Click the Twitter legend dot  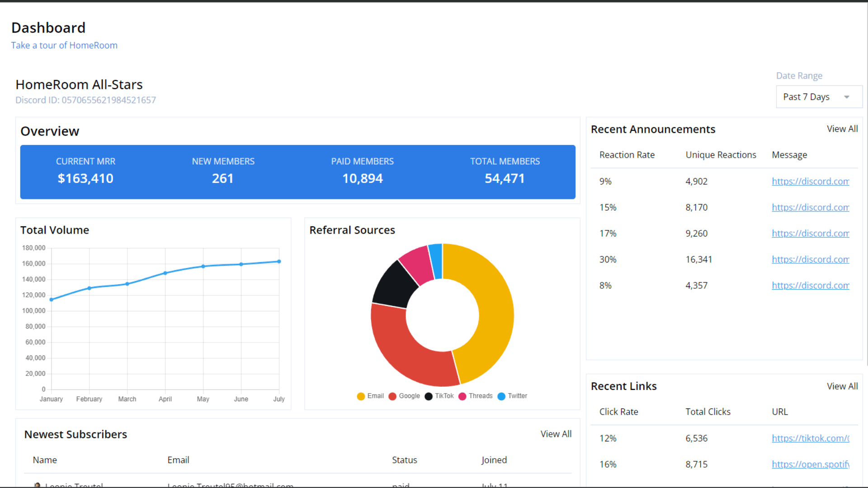tap(501, 396)
